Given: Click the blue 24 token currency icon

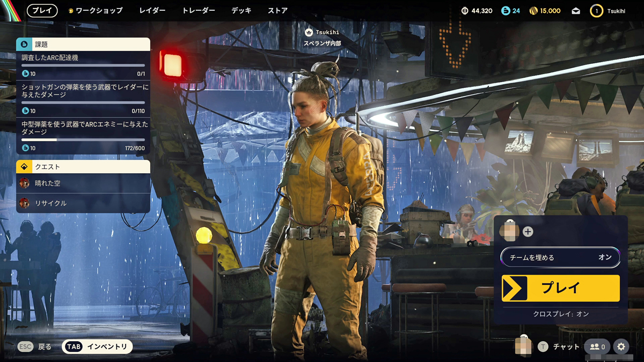Looking at the screenshot, I should 505,11.
